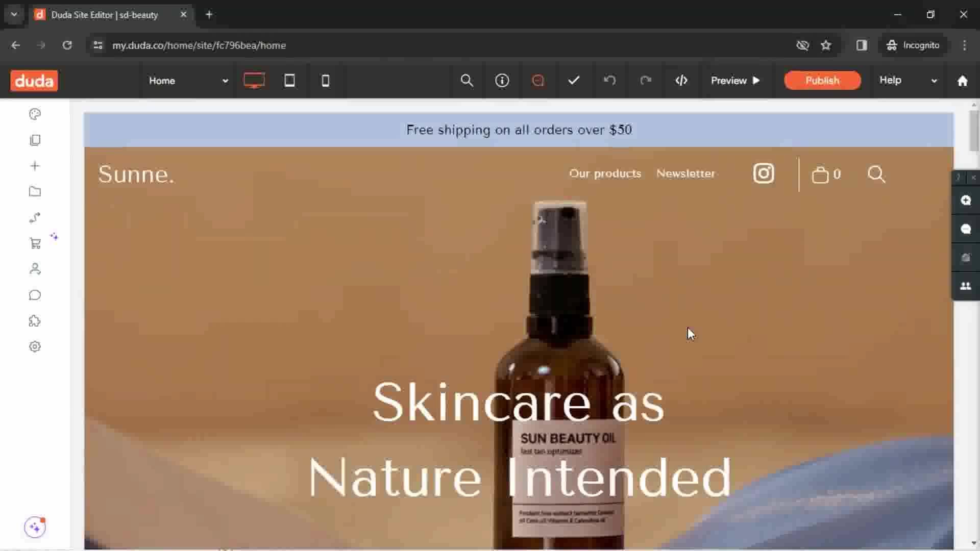
Task: Click the Our products nav link
Action: click(x=605, y=173)
